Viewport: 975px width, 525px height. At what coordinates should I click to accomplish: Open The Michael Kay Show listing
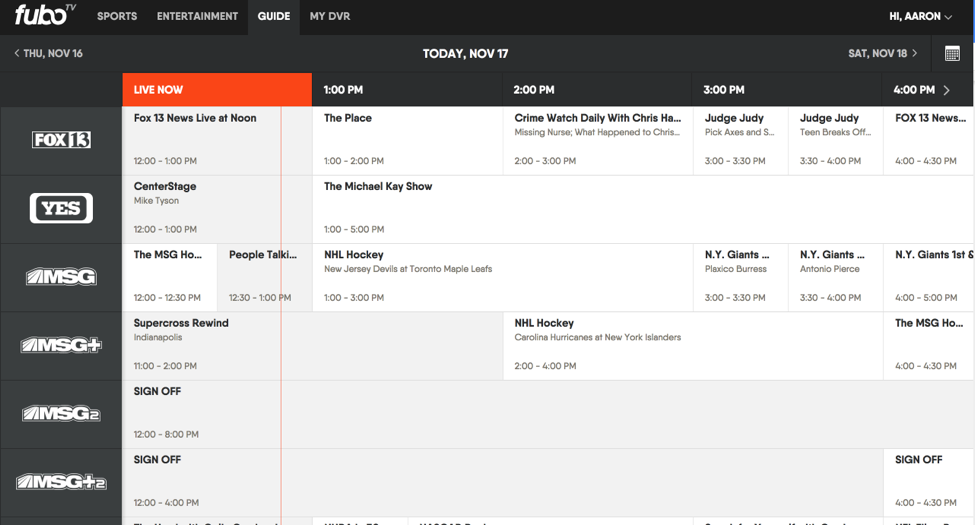tap(644, 209)
